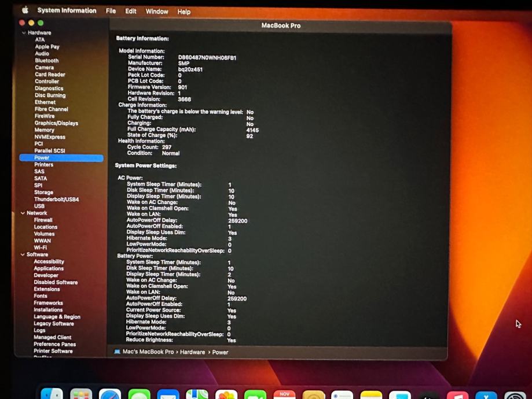Select Language & Region in the sidebar
Screen dimensions: 532x399
(x=57, y=317)
